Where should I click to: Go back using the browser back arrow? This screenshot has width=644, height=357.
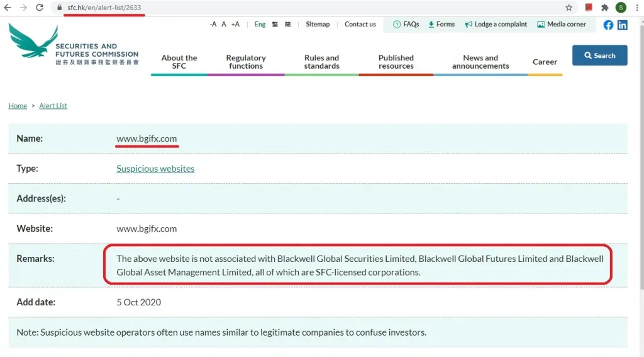click(x=8, y=8)
